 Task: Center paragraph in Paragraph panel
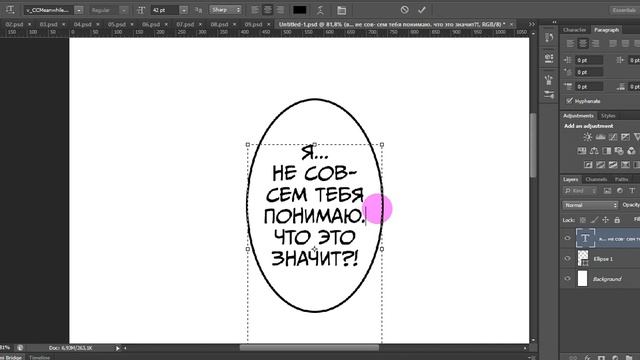coord(583,43)
